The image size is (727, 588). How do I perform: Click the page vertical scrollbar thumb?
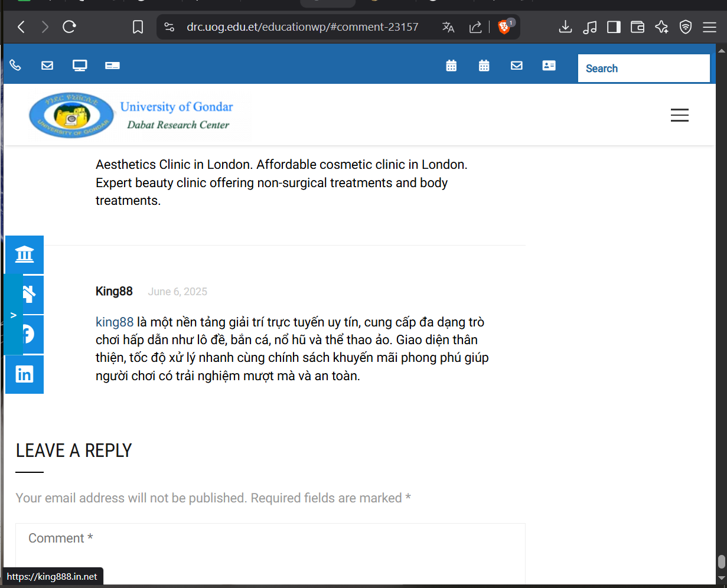(x=721, y=561)
